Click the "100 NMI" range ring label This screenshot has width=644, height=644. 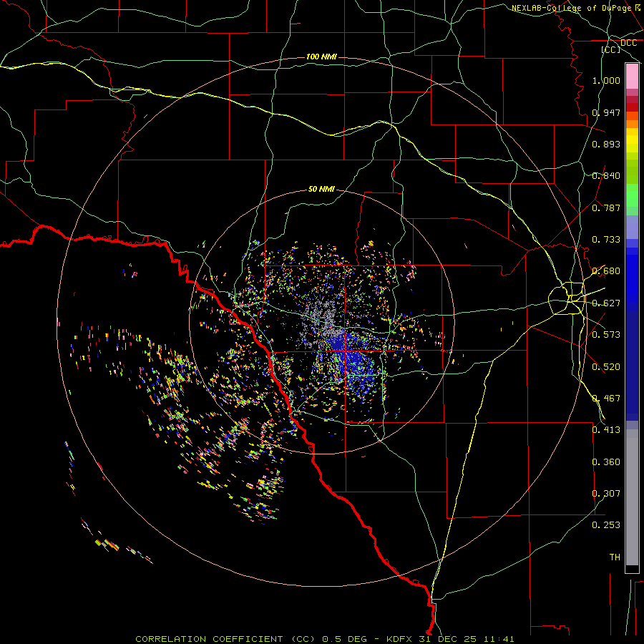[321, 57]
